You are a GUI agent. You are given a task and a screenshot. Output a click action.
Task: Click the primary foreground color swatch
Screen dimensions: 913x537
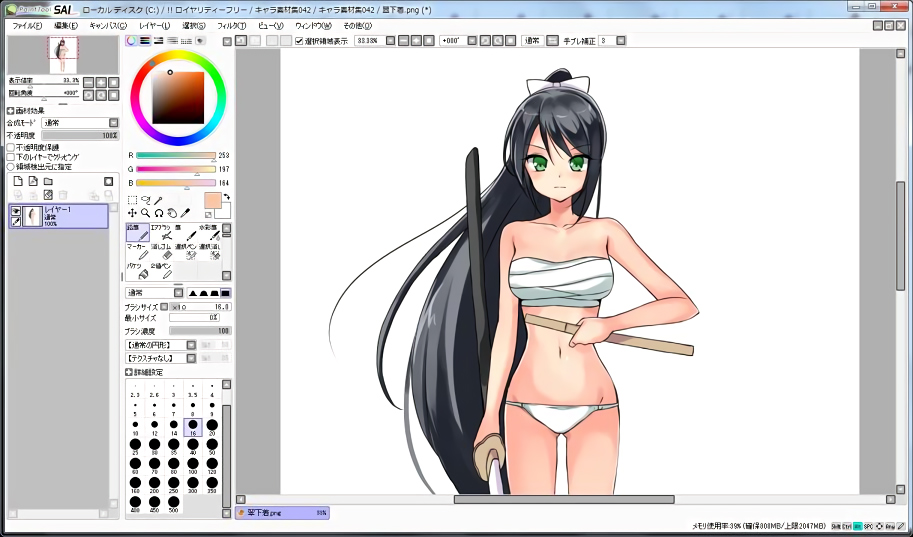(213, 201)
